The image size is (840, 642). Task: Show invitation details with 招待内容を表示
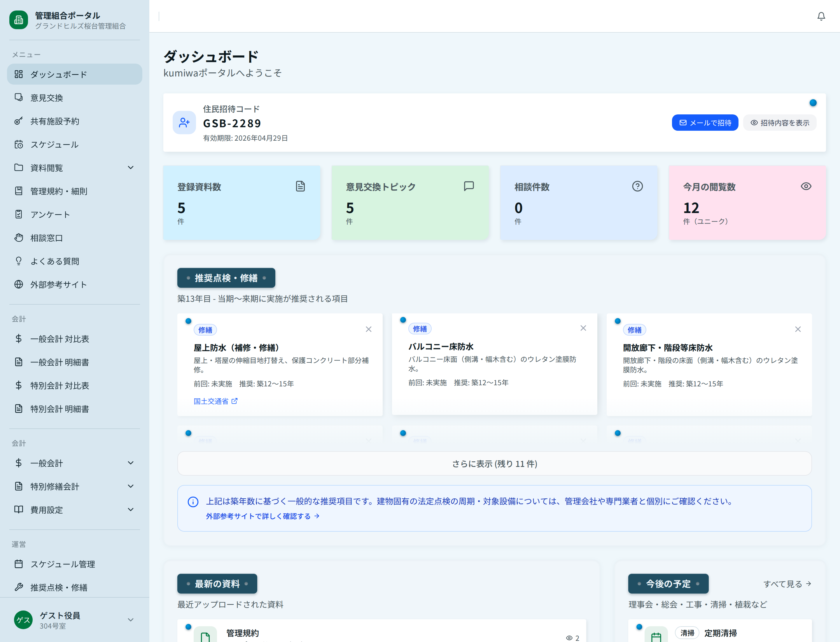[780, 122]
